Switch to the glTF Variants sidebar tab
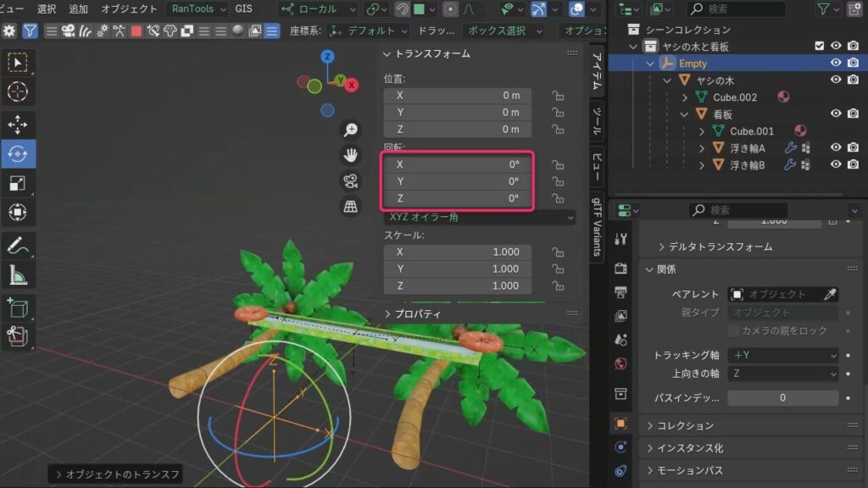 [597, 227]
